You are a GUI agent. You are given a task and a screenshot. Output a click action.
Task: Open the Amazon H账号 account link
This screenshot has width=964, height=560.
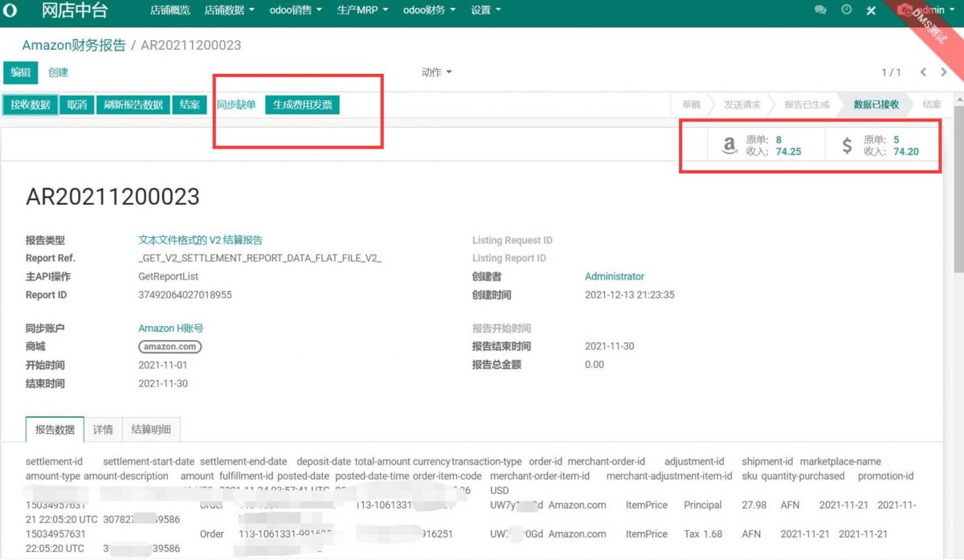169,328
